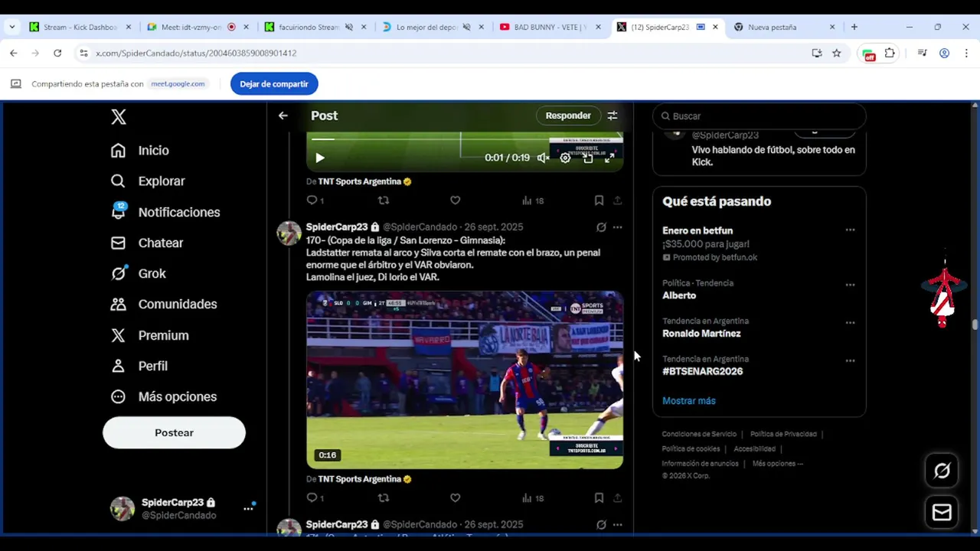Go to Perfil page

coord(139,366)
